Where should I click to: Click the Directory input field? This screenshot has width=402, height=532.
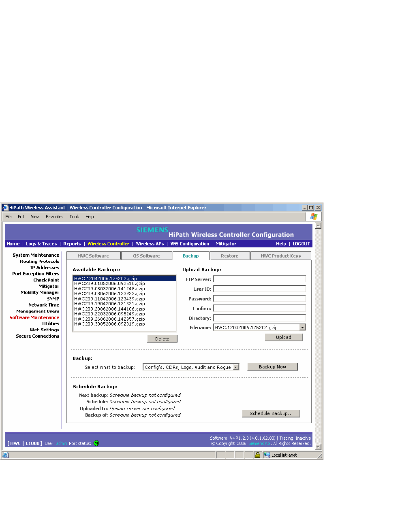pyautogui.click(x=260, y=318)
